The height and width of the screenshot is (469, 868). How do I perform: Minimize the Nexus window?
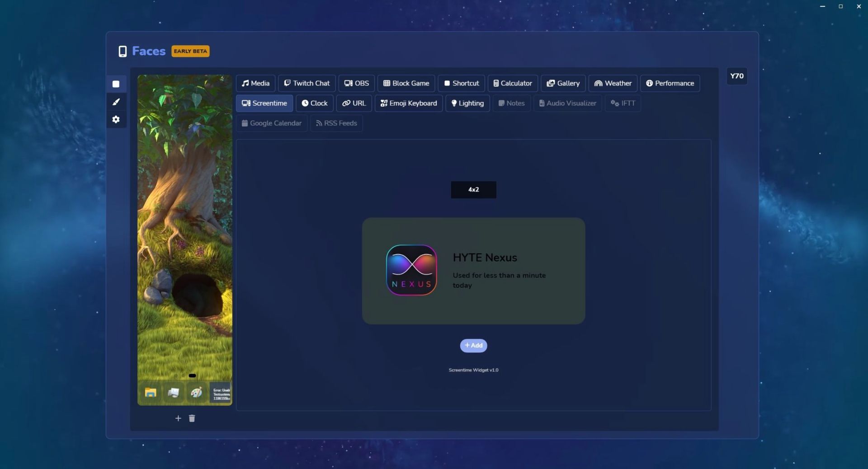click(x=823, y=6)
